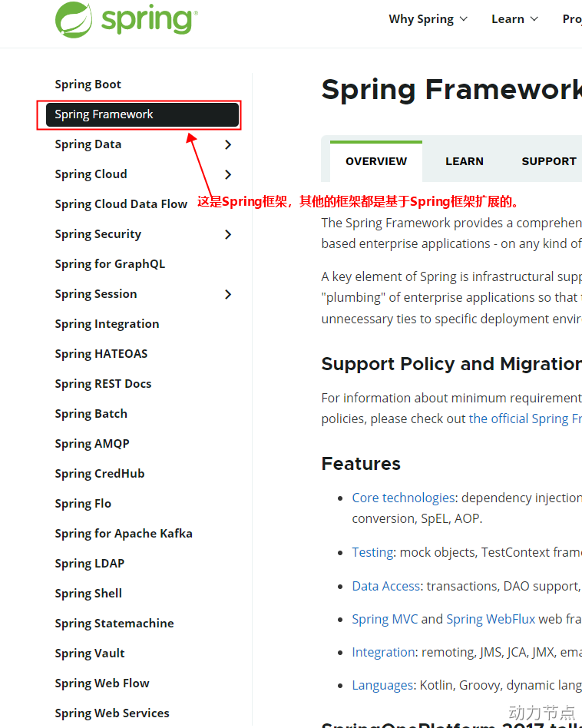This screenshot has height=728, width=582.
Task: Open Spring Batch
Action: click(91, 414)
